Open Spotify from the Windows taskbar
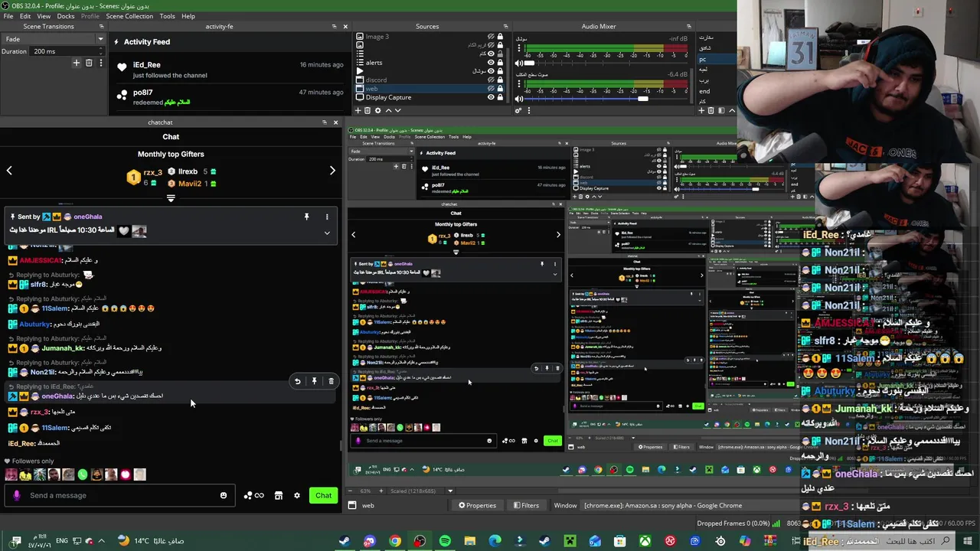This screenshot has width=980, height=551. (x=445, y=541)
